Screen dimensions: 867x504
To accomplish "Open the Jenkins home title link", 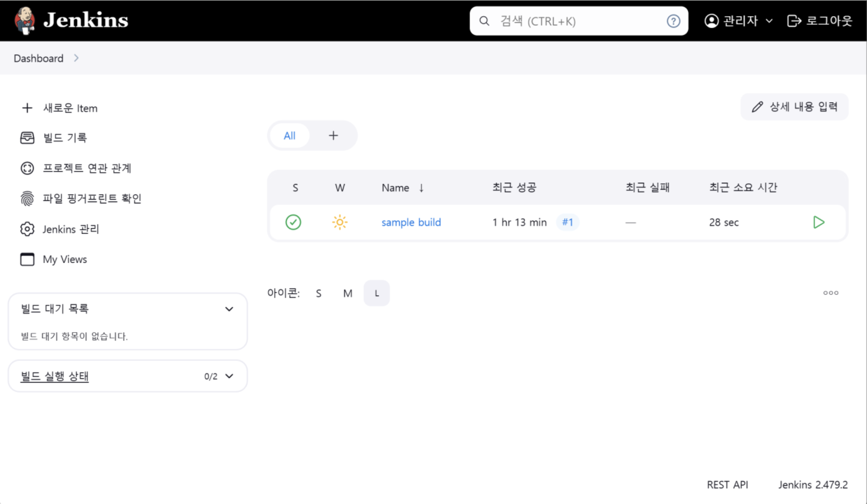I will click(x=86, y=20).
